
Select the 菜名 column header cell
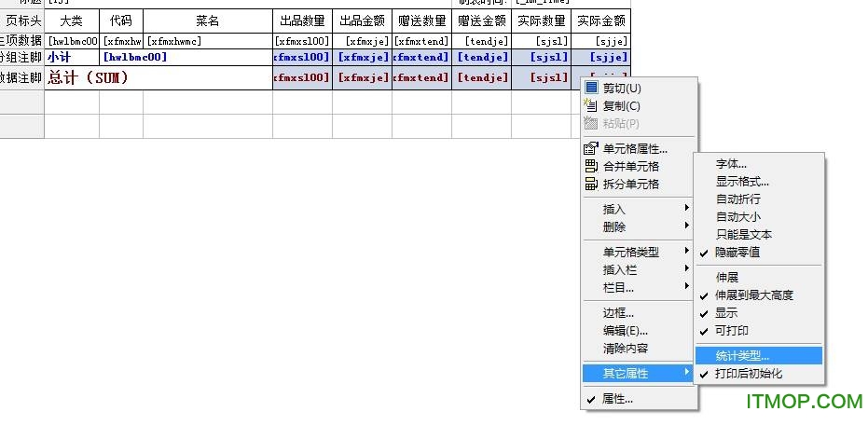click(x=208, y=21)
